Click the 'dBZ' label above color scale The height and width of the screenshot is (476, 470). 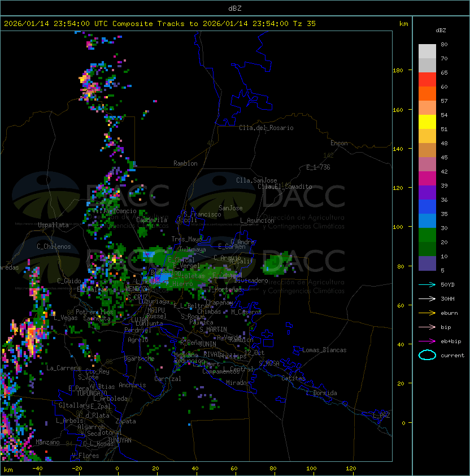click(x=441, y=31)
